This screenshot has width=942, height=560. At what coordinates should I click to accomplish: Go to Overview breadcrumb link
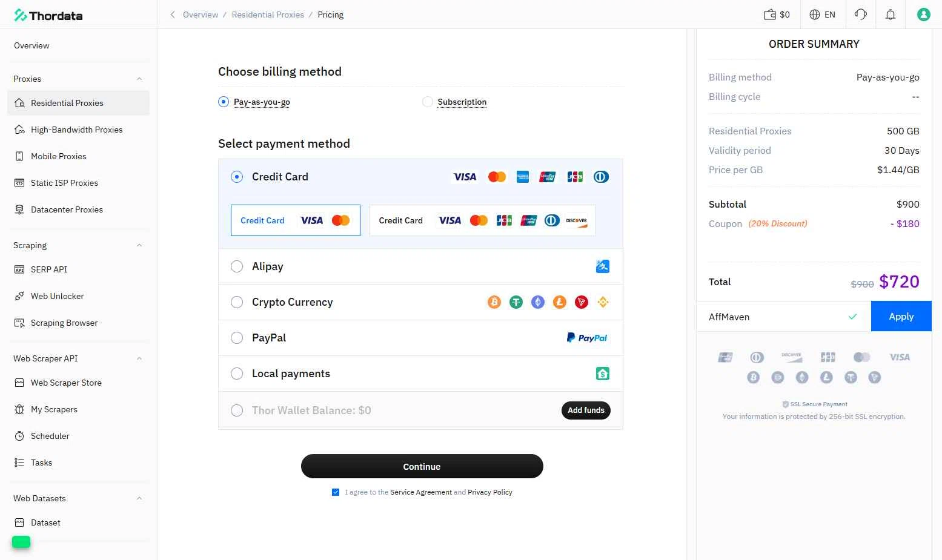click(201, 15)
